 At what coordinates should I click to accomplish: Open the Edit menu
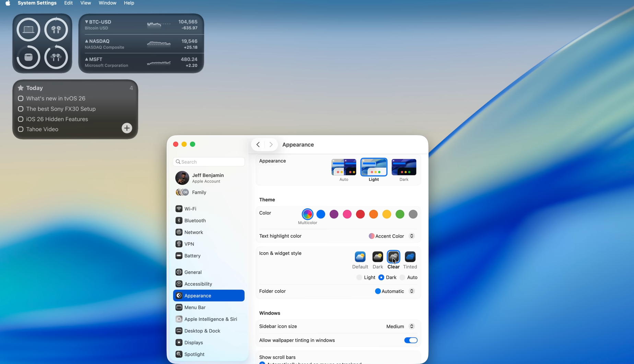click(68, 3)
